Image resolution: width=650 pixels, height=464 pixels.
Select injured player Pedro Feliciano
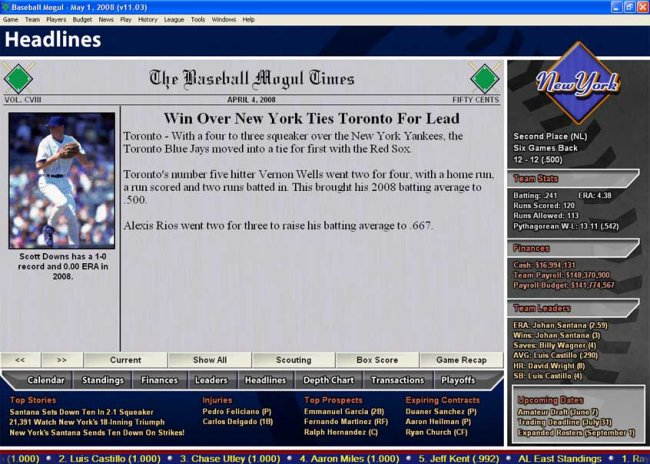click(x=237, y=411)
